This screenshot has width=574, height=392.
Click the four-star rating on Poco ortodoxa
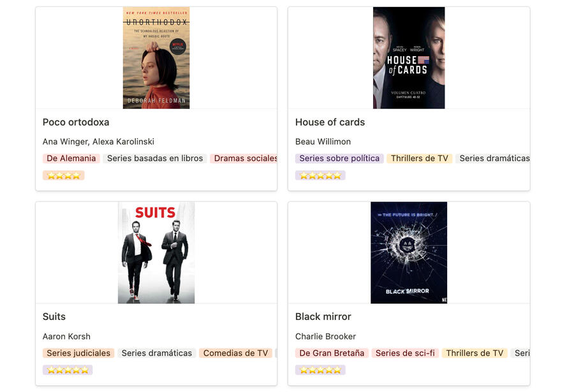coord(64,176)
